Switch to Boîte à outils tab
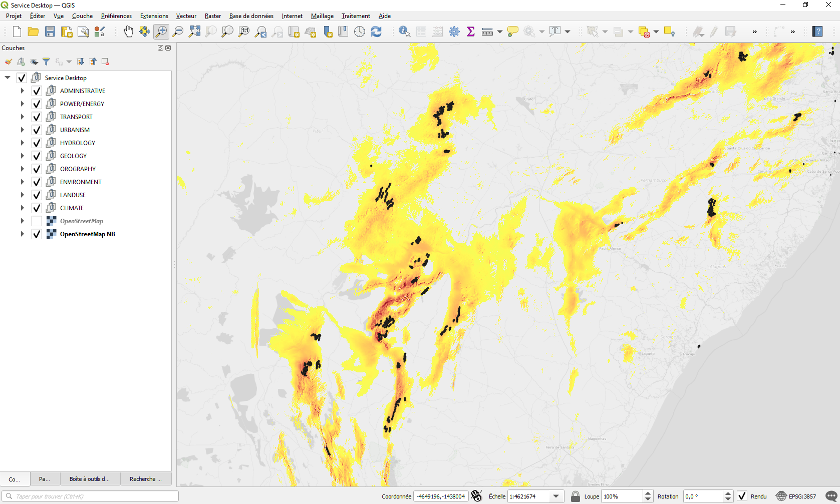The height and width of the screenshot is (504, 840). (90, 479)
